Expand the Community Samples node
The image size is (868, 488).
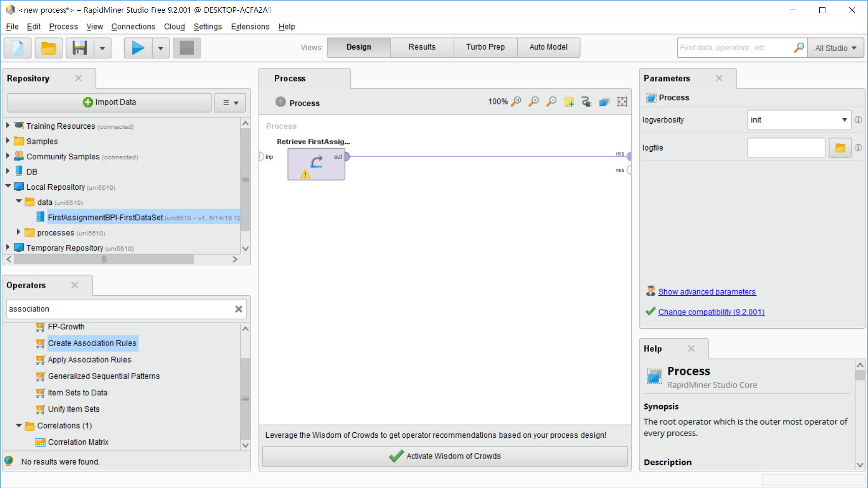(x=8, y=156)
